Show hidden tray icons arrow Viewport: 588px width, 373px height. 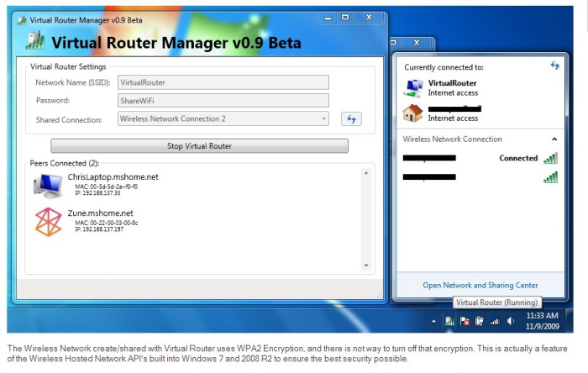click(x=433, y=321)
